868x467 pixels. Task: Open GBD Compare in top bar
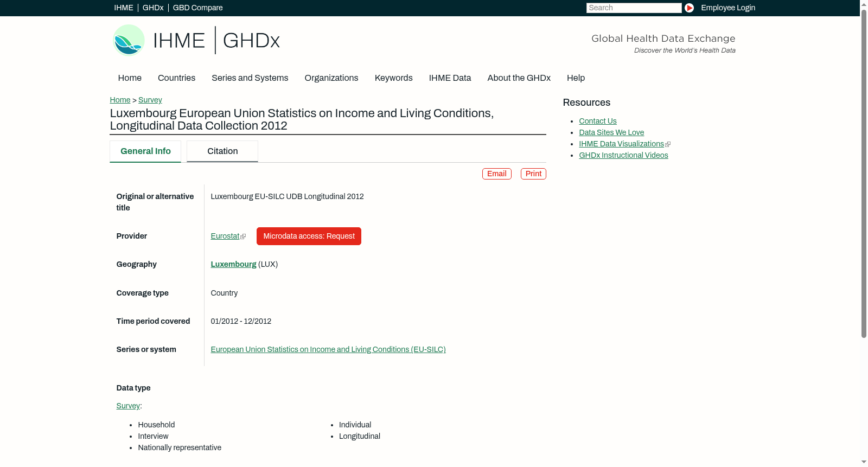pos(198,8)
